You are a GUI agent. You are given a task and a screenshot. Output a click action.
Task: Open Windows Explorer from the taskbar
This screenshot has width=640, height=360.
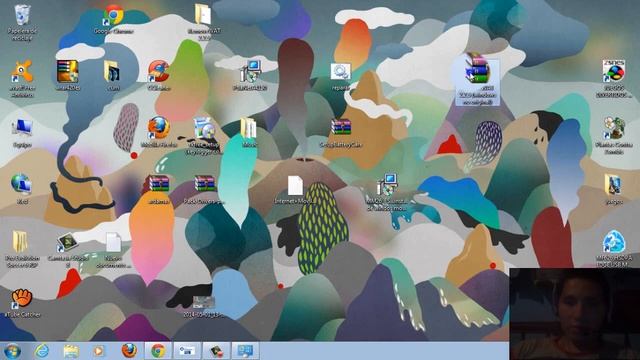[71, 351]
